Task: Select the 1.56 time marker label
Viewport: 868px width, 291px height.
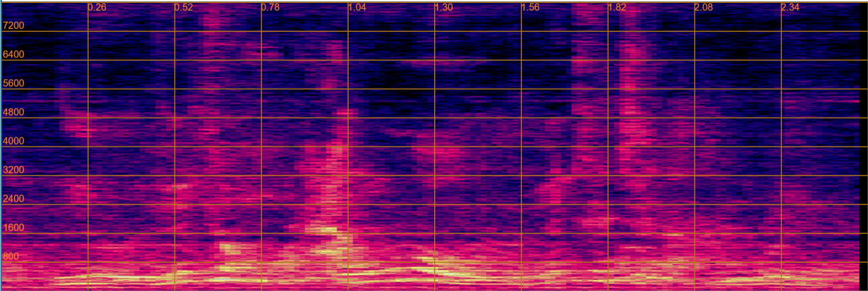Action: tap(530, 7)
